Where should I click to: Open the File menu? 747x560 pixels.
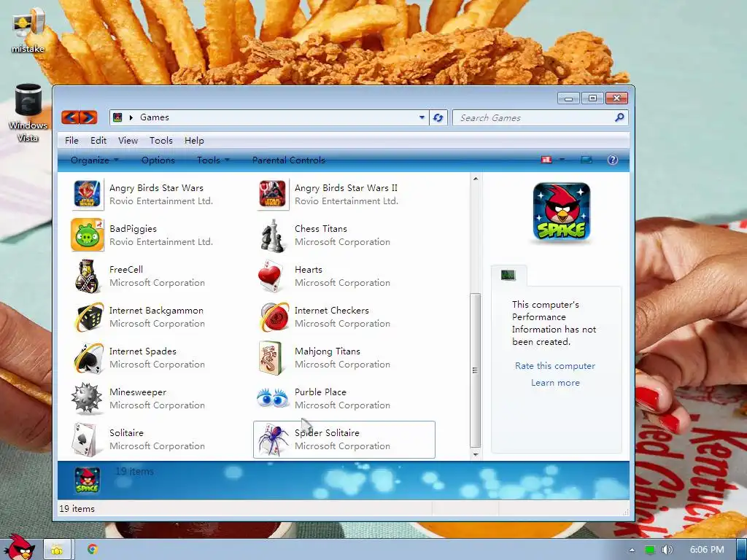tap(71, 141)
